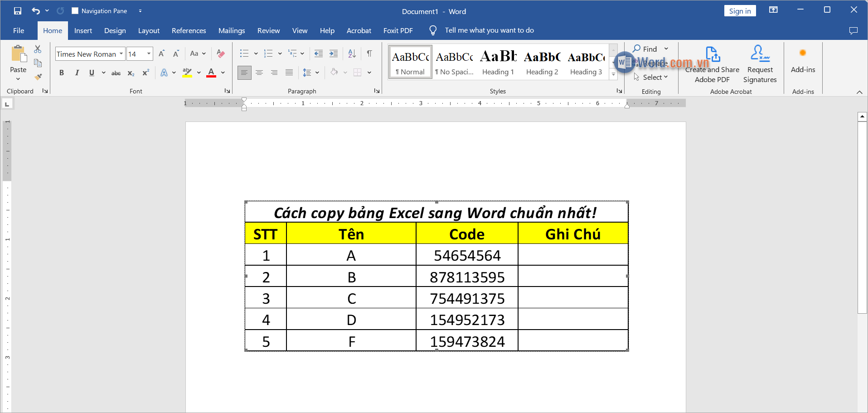
Task: Open Request Signatures tool
Action: (x=760, y=64)
